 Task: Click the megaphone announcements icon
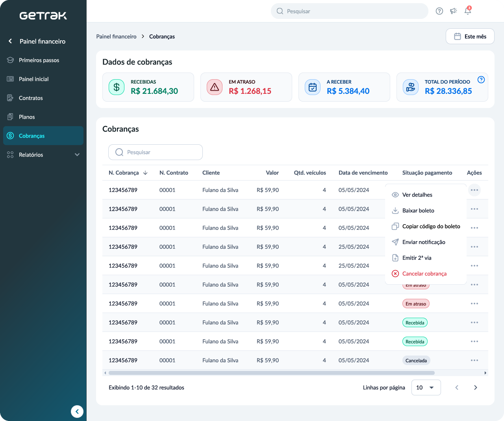point(454,11)
